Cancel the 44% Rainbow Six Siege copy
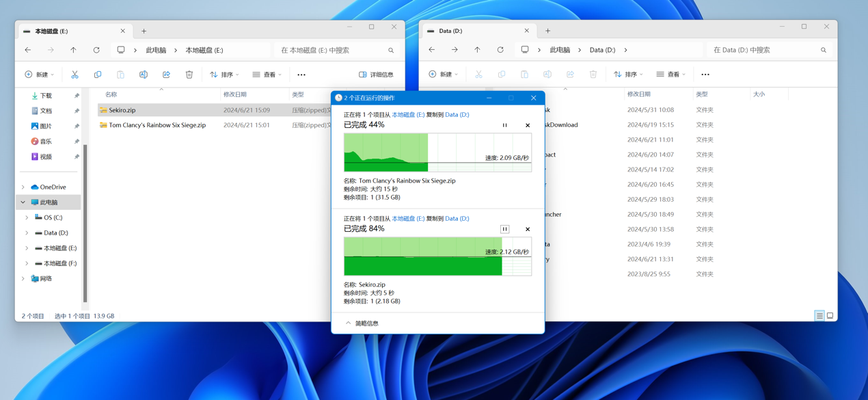The image size is (868, 400). 528,125
